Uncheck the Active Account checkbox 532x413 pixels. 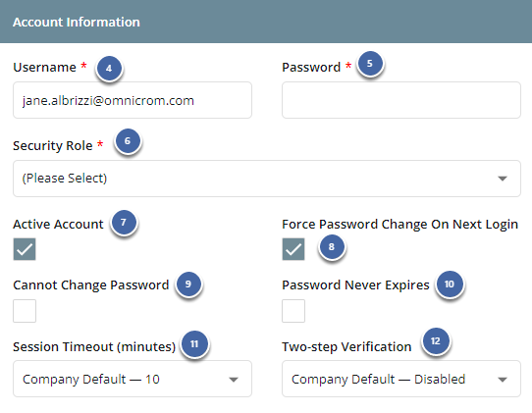25,249
